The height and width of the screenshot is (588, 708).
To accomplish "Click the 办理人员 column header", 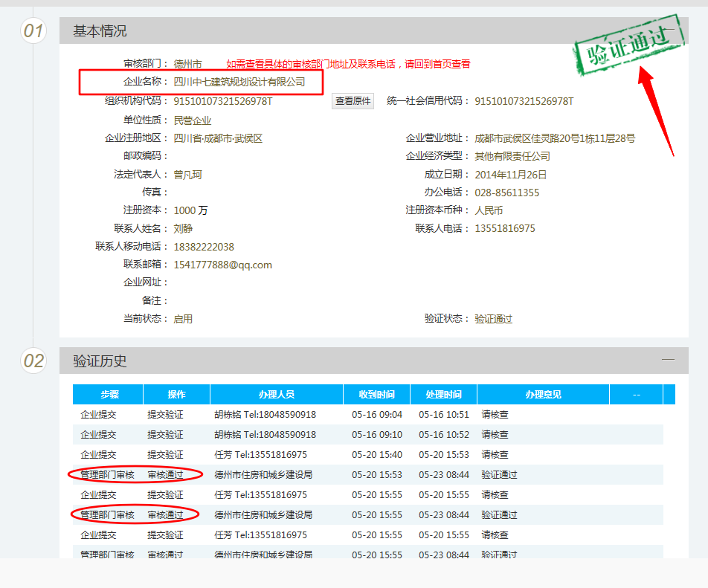I will pyautogui.click(x=277, y=395).
